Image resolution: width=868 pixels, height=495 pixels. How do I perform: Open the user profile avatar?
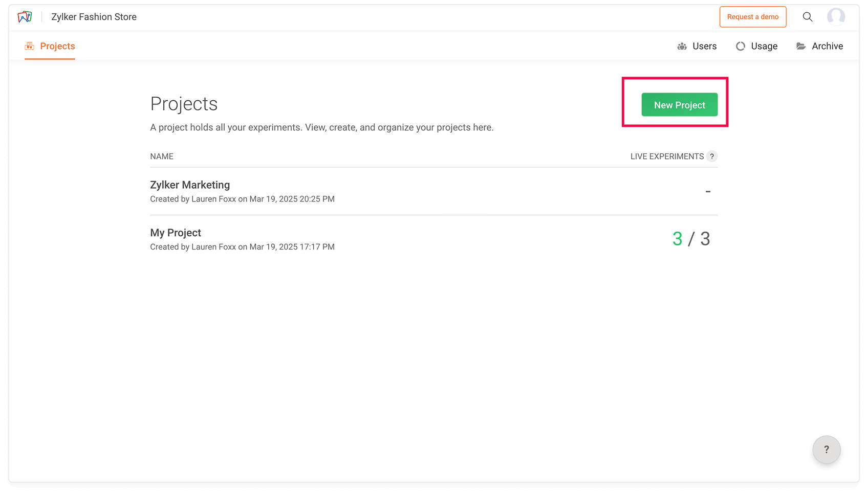point(836,17)
